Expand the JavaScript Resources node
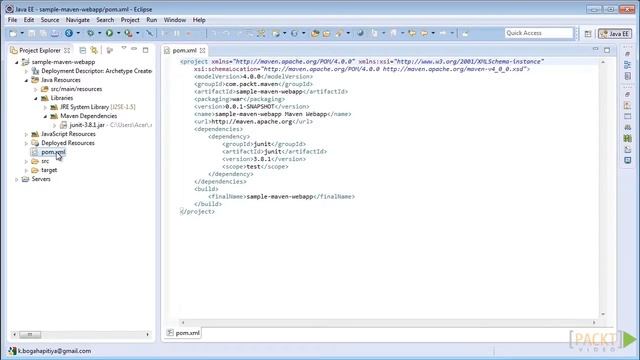640x360 pixels. tap(27, 134)
